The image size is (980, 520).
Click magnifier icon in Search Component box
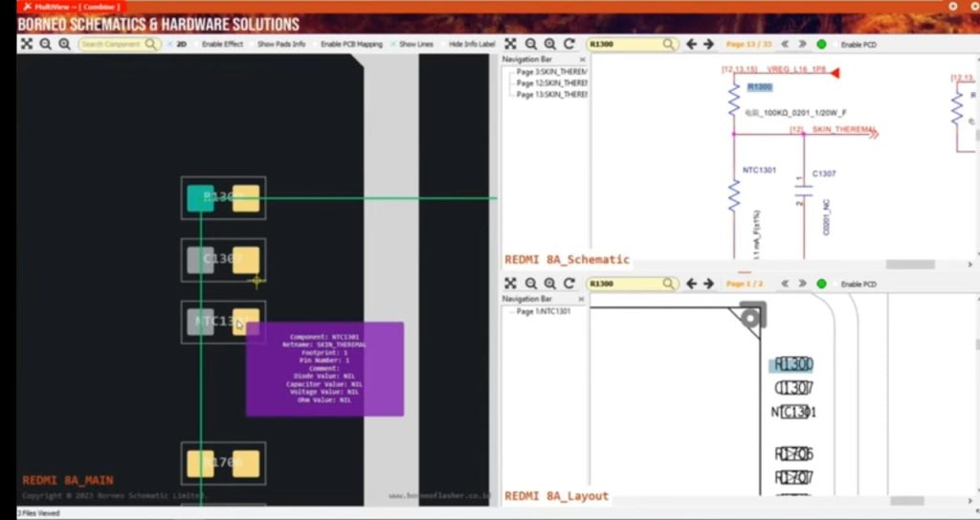pos(150,44)
